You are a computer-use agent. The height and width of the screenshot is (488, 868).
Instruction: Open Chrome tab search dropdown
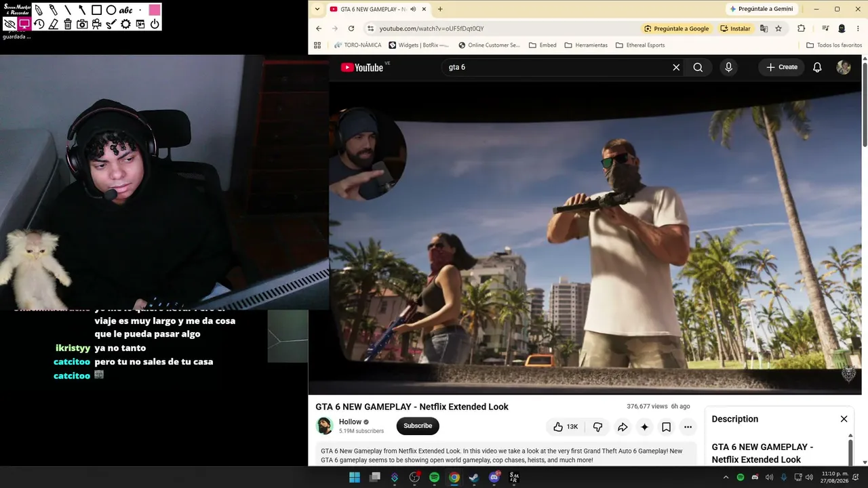point(317,9)
